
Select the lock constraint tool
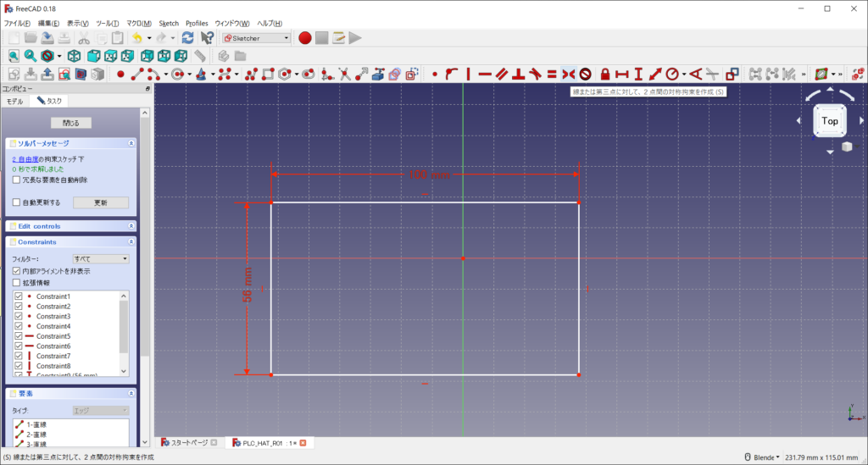(605, 74)
